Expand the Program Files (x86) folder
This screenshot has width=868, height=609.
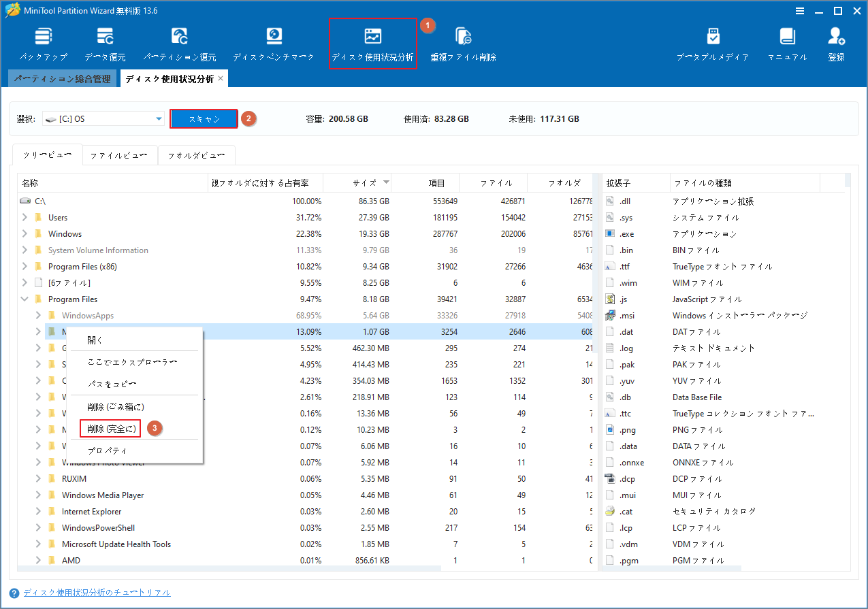(x=25, y=267)
